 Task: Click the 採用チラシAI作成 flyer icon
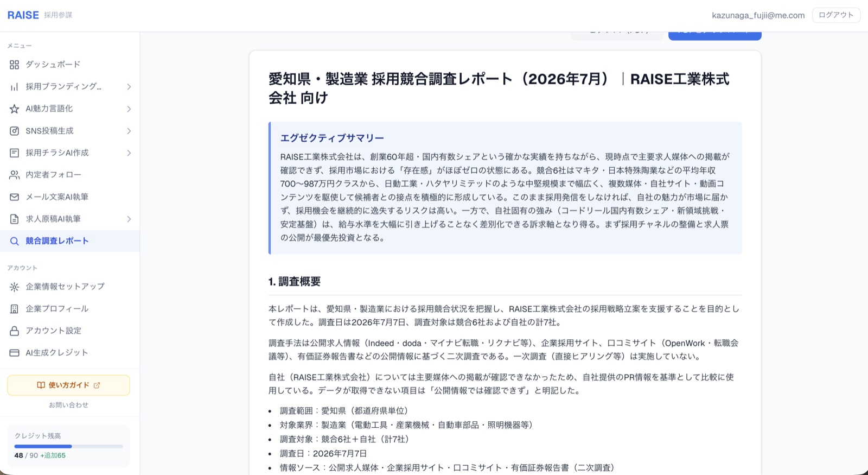click(x=15, y=153)
